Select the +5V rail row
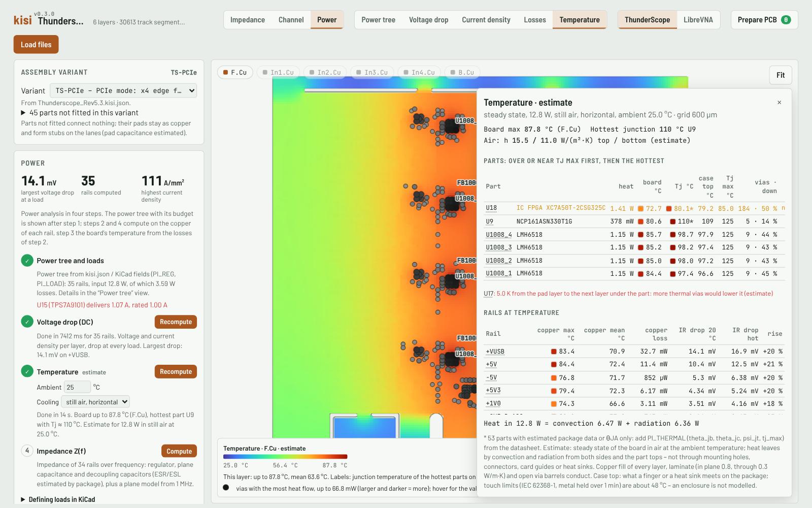This screenshot has height=508, width=812. coord(634,364)
